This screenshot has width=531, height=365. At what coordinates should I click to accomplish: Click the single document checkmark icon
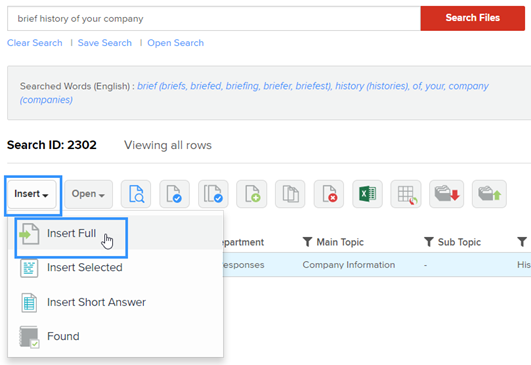pyautogui.click(x=174, y=194)
